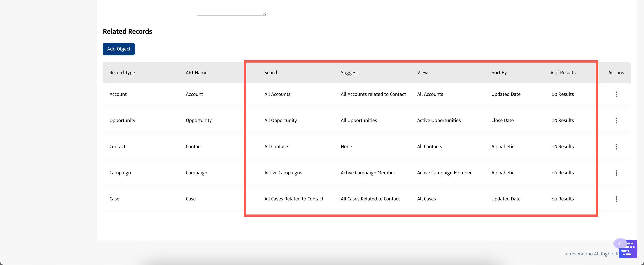
Task: Click the Campaign API Name cell
Action: click(x=197, y=173)
